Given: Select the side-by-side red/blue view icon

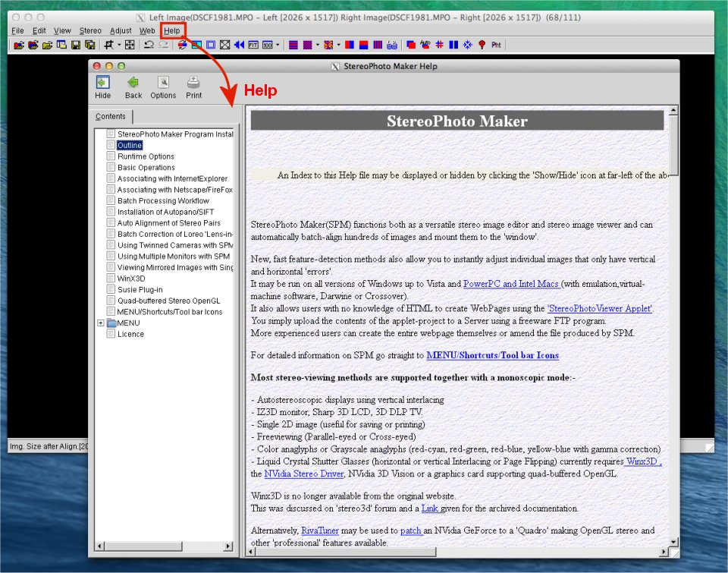Looking at the screenshot, I should [x=350, y=45].
